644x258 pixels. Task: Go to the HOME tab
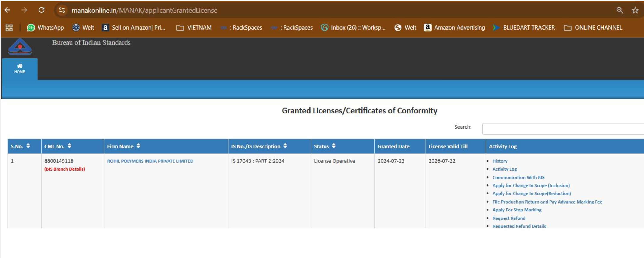[x=20, y=69]
